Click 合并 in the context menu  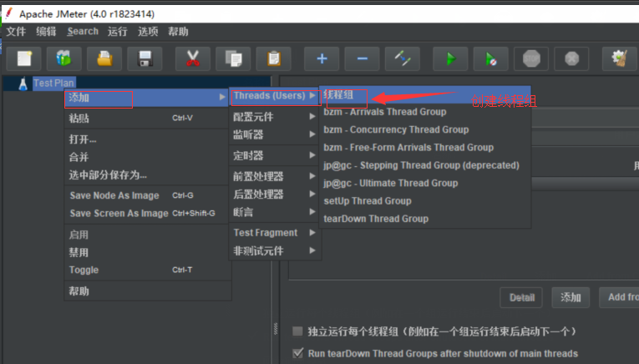point(147,157)
